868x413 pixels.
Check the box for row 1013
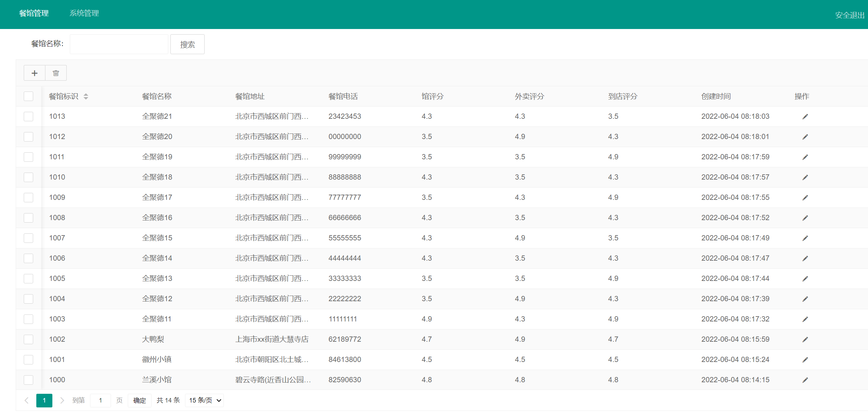[29, 116]
